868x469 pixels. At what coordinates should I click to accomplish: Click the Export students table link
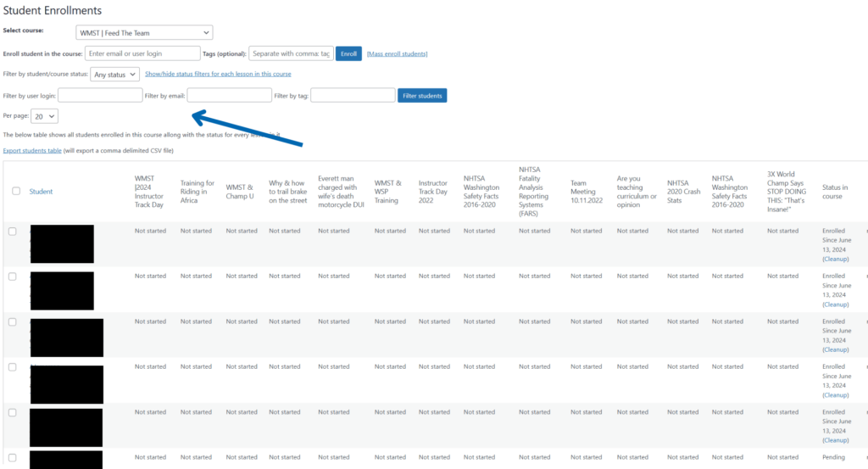click(x=32, y=150)
